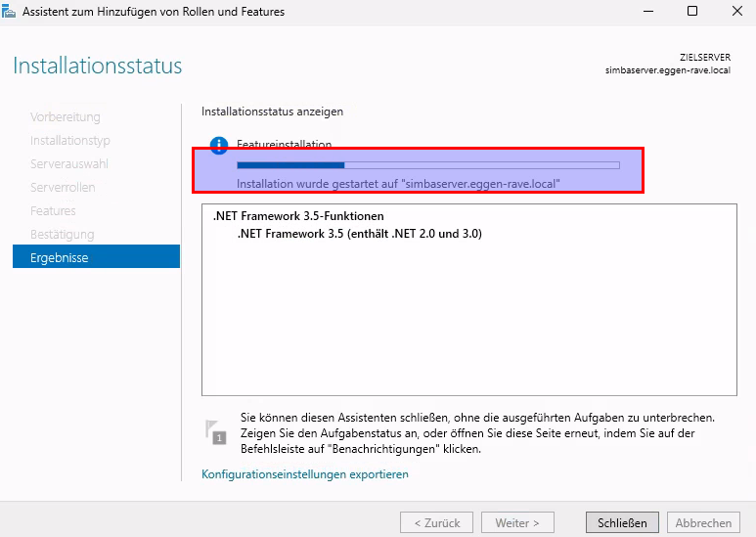Select the Installationstyp step in the sidebar

(69, 141)
